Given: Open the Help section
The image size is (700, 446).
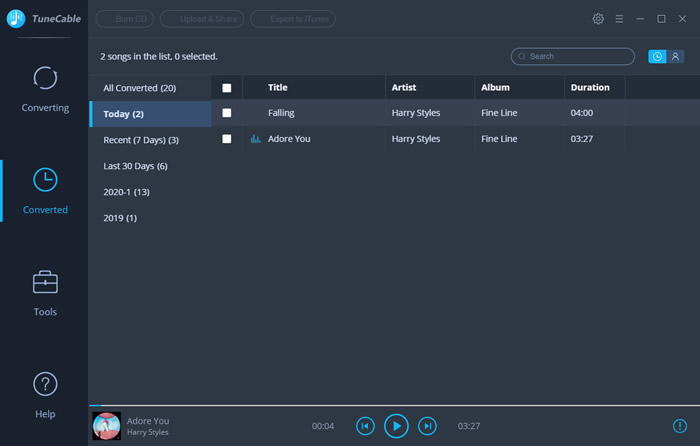Looking at the screenshot, I should [x=45, y=395].
